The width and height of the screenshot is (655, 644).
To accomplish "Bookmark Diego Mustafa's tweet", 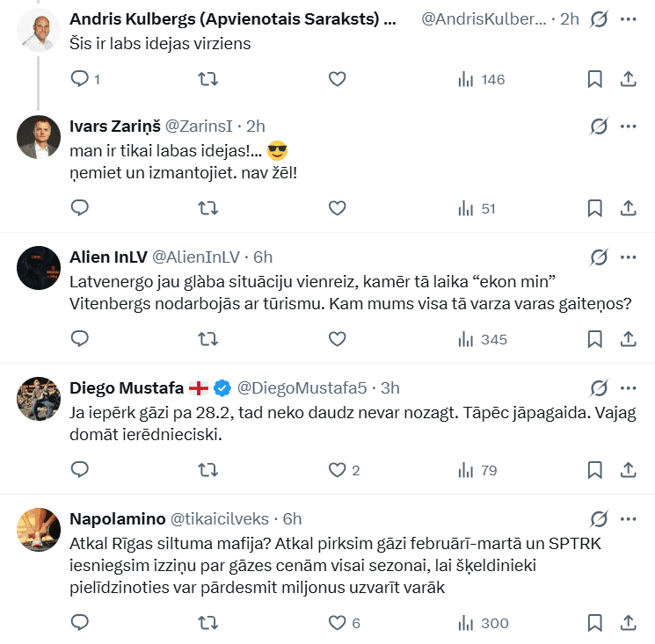I will tap(594, 470).
